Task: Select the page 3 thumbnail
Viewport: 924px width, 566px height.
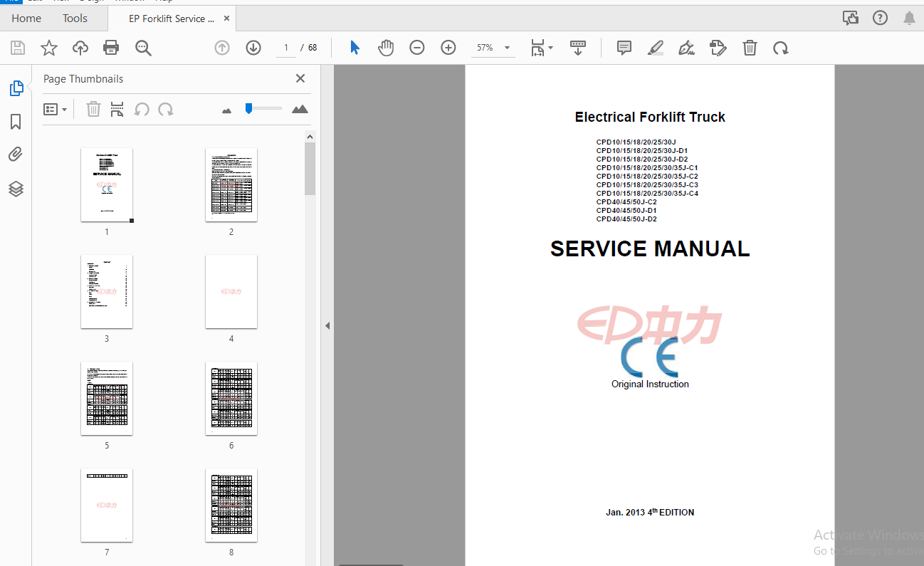Action: [107, 292]
